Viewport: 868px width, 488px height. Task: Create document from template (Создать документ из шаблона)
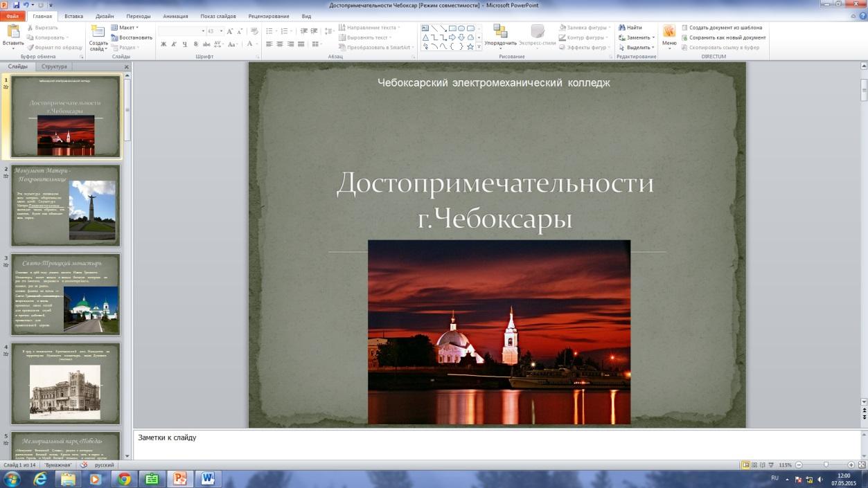coord(722,28)
